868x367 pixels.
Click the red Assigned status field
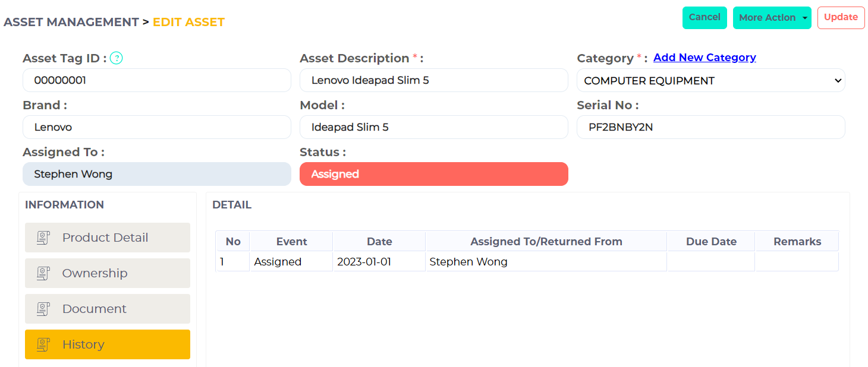434,174
